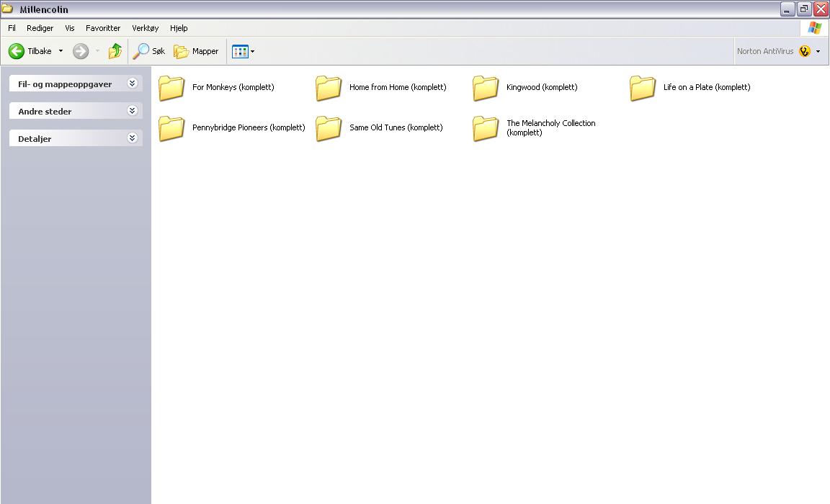Screen dimensions: 830x504
Task: Click the Same Old Tunes (komplett) name
Action: click(396, 127)
